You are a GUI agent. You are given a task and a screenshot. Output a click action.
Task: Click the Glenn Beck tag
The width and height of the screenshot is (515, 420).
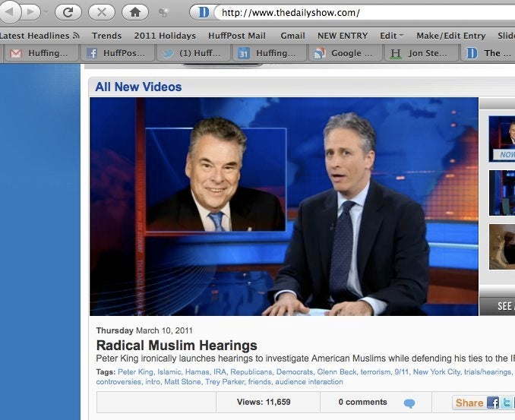click(x=336, y=372)
